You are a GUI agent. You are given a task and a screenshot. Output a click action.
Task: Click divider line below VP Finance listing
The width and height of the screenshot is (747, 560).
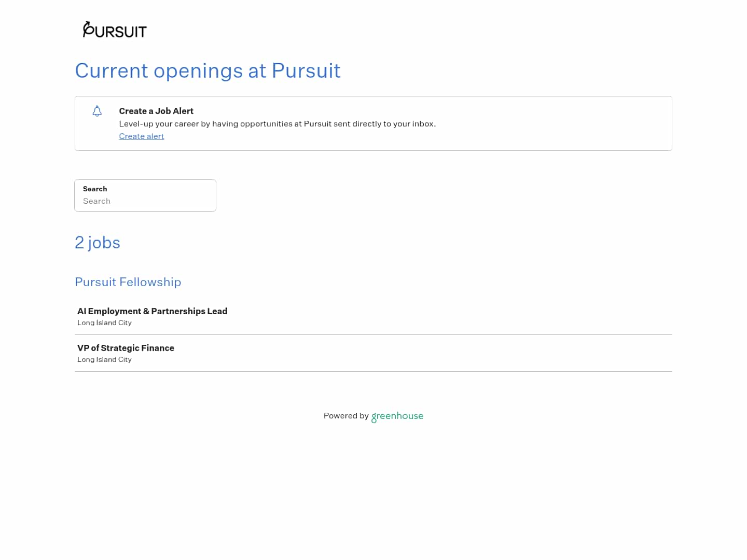click(x=374, y=371)
